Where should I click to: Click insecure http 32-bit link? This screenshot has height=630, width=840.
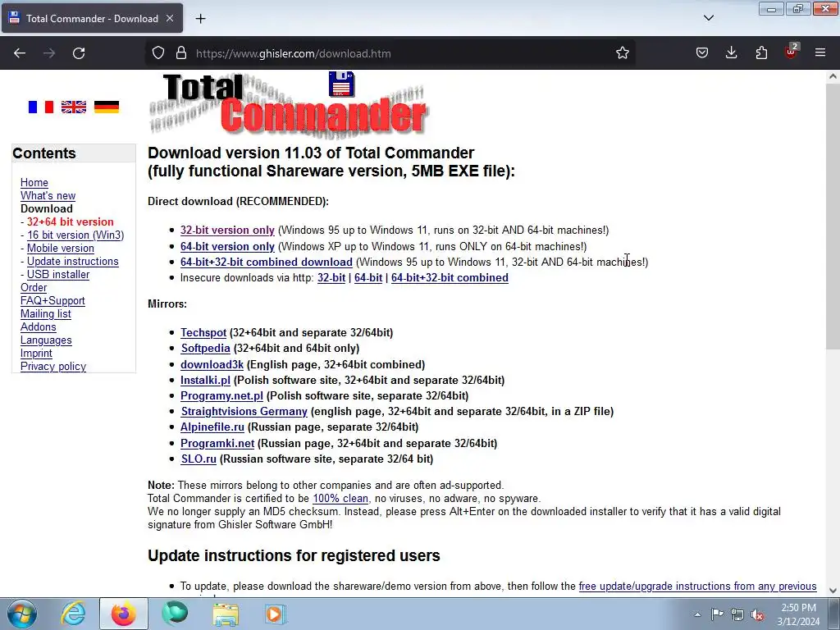pos(331,277)
